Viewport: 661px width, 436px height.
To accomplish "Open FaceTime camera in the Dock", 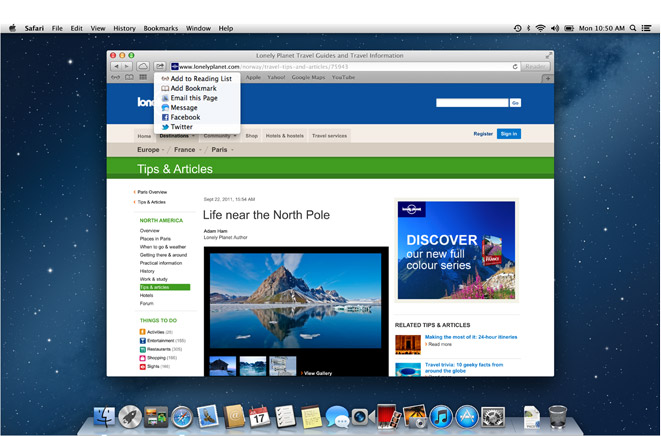I will click(x=363, y=417).
